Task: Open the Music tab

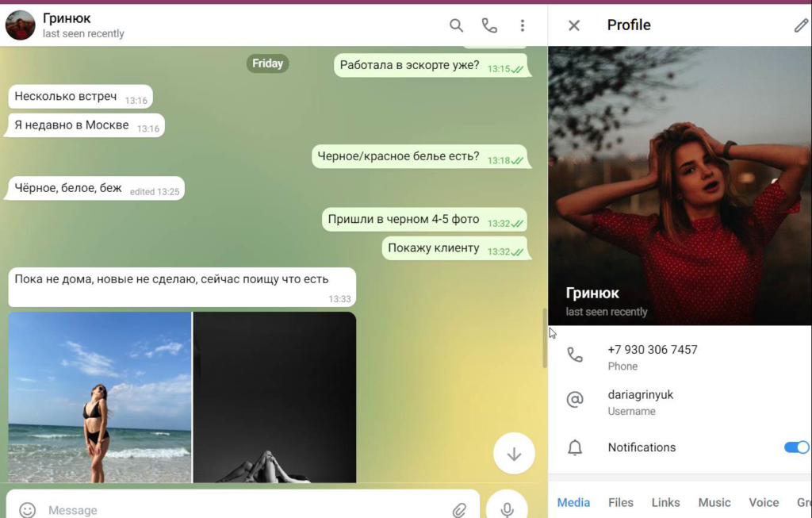Action: (x=714, y=502)
